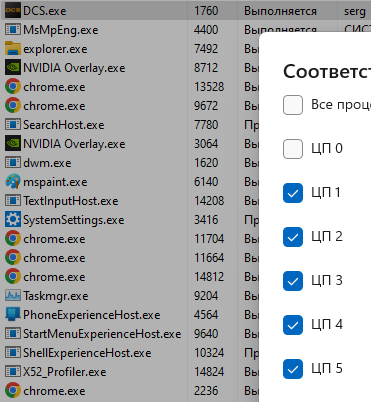Select NVIDIA Overlay.exe icon with PID 8712

[x=13, y=68]
